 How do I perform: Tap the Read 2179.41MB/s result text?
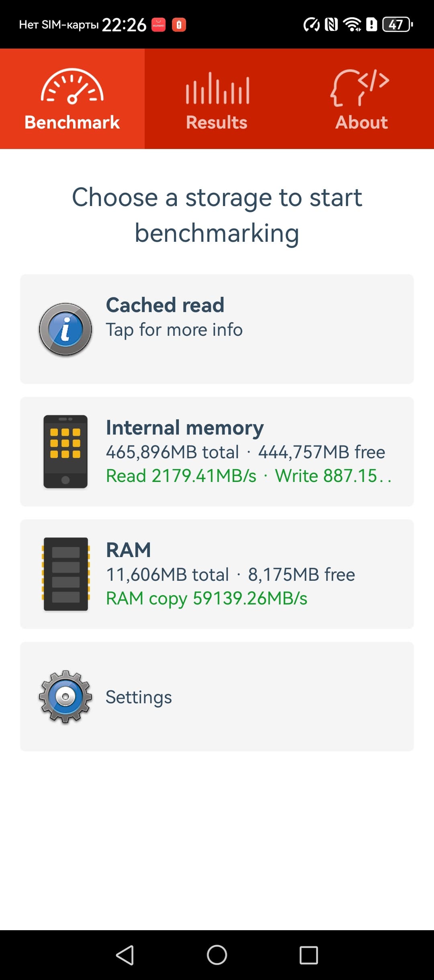(x=181, y=476)
